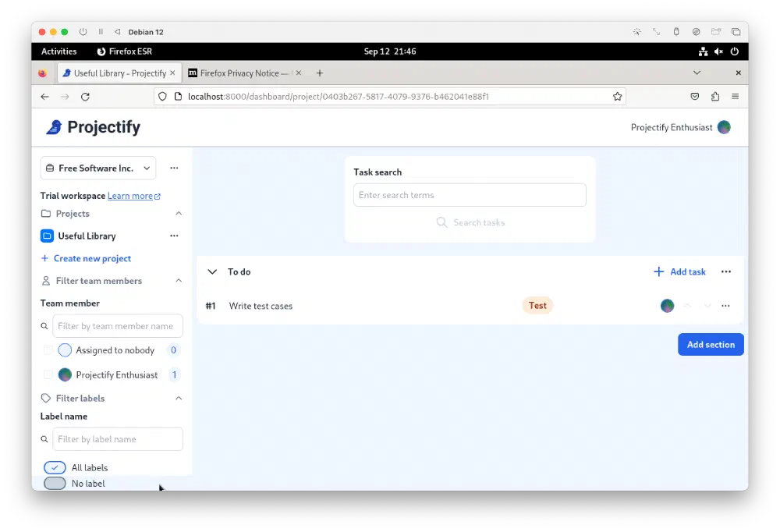Click the Projectify bird logo
This screenshot has height=532, width=780.
(54, 127)
